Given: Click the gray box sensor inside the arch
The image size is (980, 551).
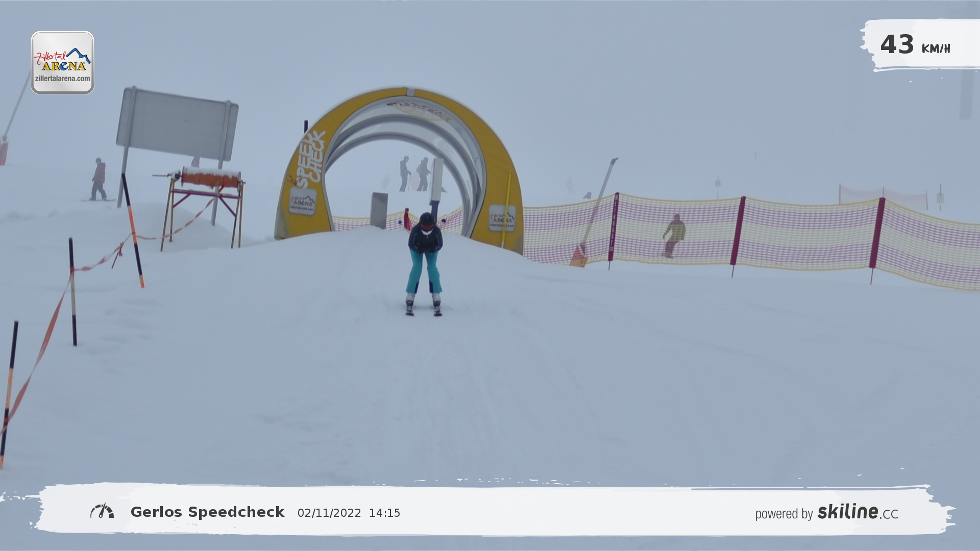Looking at the screenshot, I should pos(379,210).
